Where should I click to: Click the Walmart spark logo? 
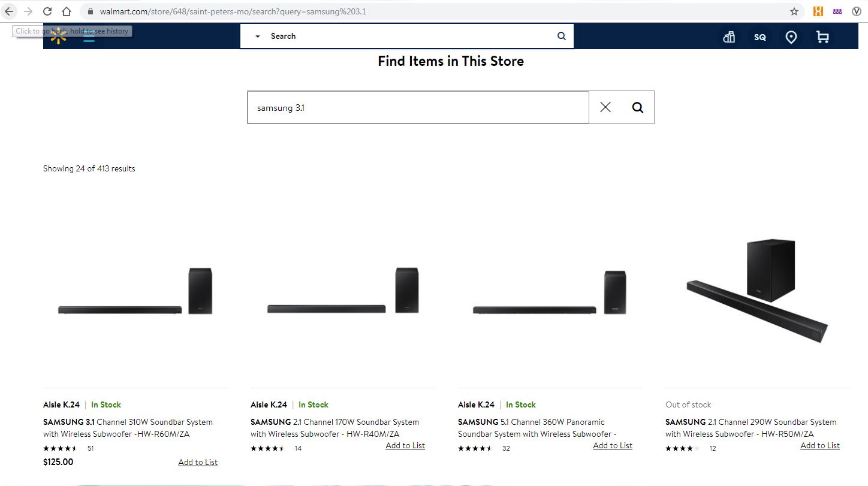(x=58, y=36)
